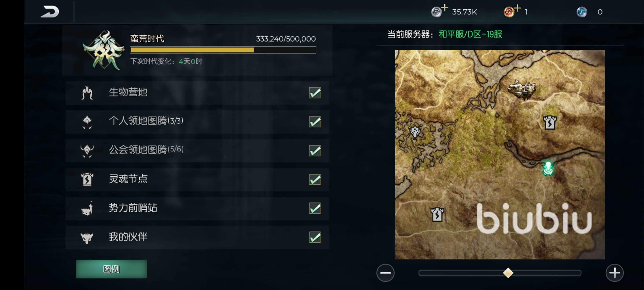The width and height of the screenshot is (644, 290).
Task: Toggle the 势力前哨站 checkbox
Action: (315, 208)
